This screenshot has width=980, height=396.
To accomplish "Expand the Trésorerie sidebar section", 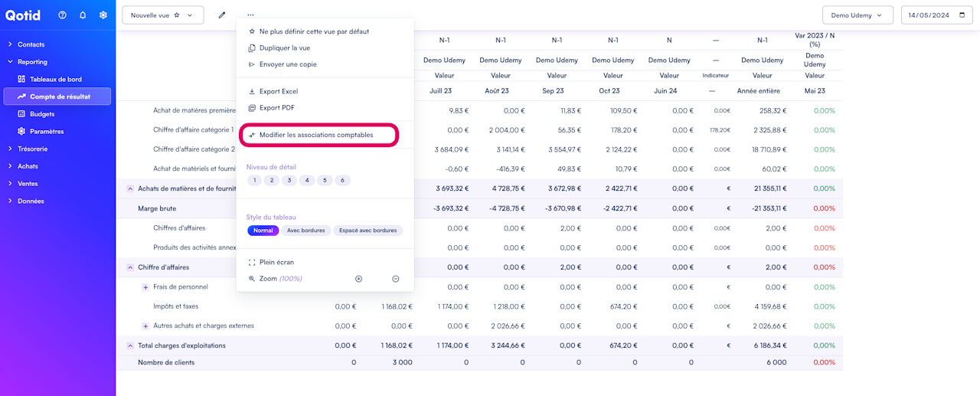I will pyautogui.click(x=33, y=149).
